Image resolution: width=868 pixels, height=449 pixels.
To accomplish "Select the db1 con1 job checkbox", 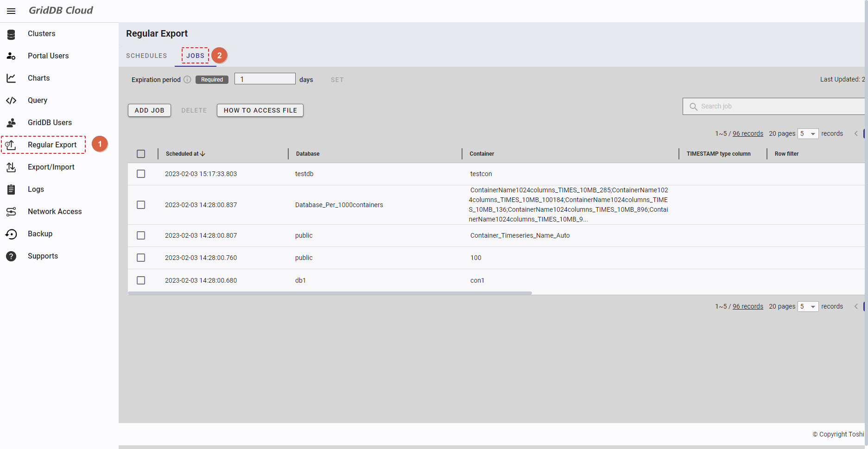I will [141, 280].
